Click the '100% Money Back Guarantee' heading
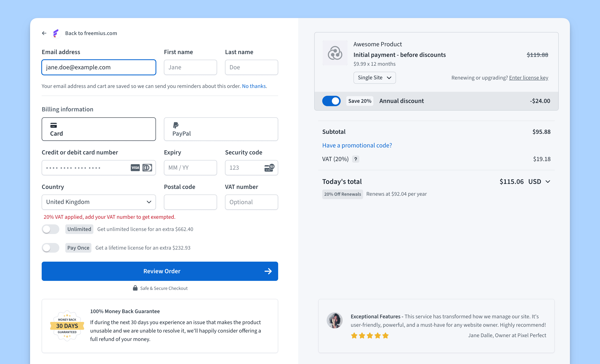 (125, 311)
